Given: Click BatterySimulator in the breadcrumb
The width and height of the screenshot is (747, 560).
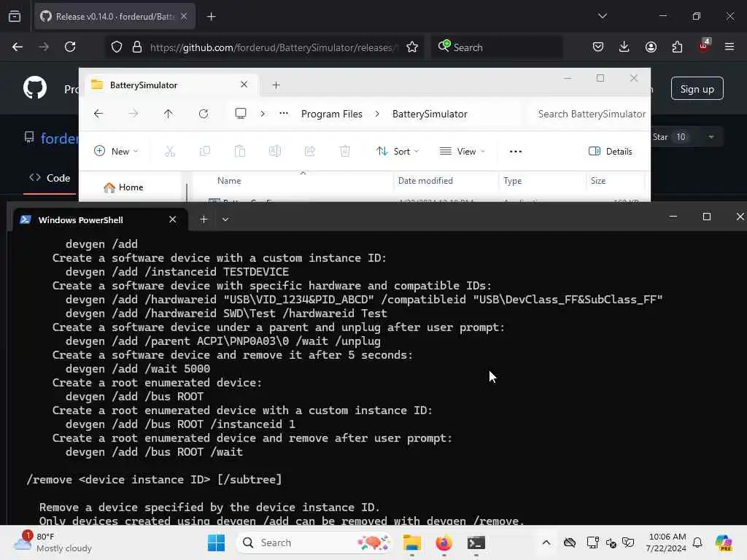Looking at the screenshot, I should pos(430,114).
